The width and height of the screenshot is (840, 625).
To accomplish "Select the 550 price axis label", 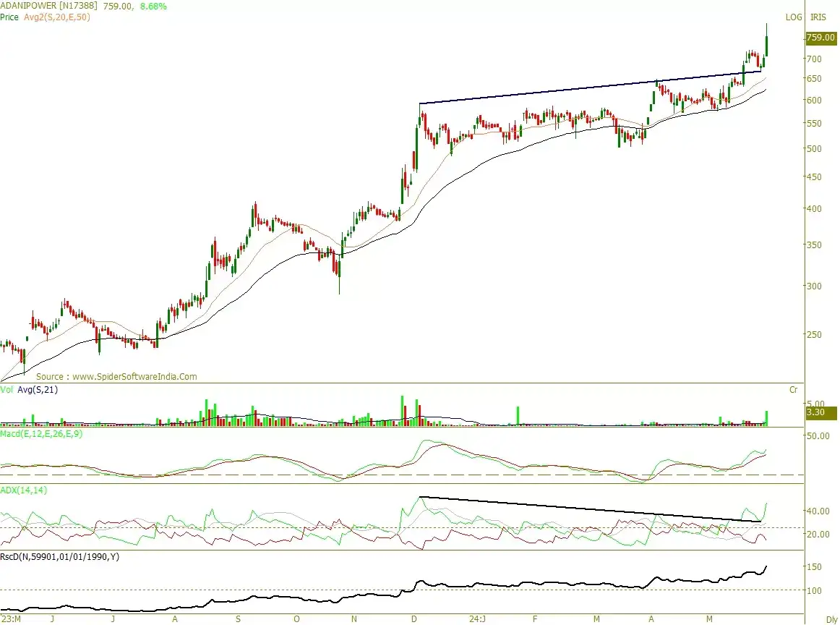I will click(x=814, y=123).
